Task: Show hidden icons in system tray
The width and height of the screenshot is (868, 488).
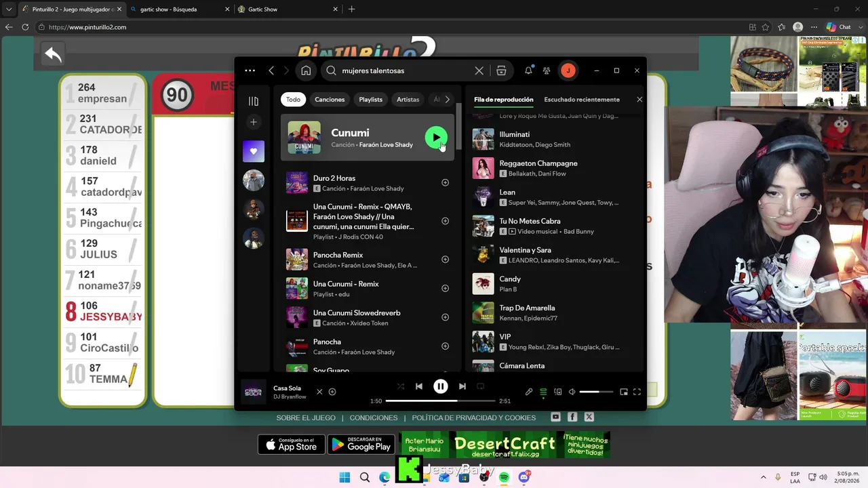Action: (763, 478)
